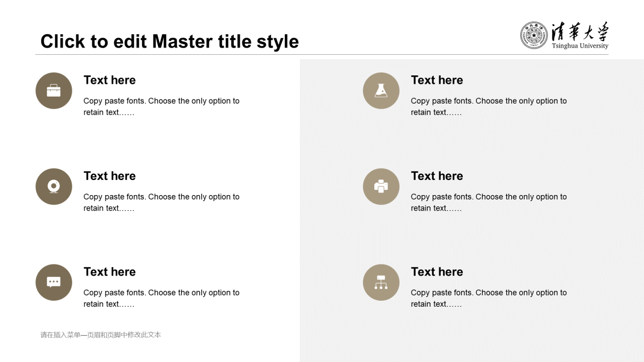Click the round Tsinghua University seal emblem
The width and height of the screenshot is (644, 362).
(534, 35)
